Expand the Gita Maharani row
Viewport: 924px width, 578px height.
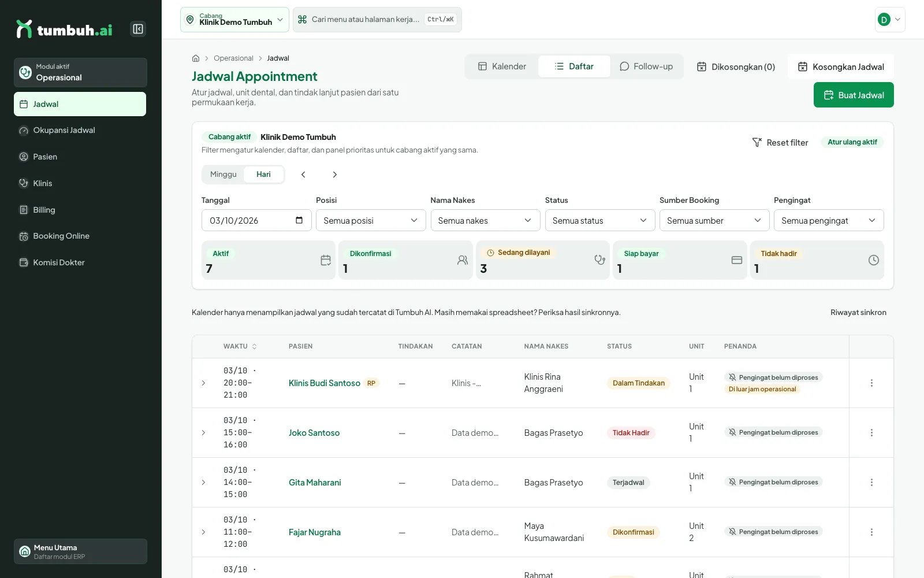coord(203,483)
